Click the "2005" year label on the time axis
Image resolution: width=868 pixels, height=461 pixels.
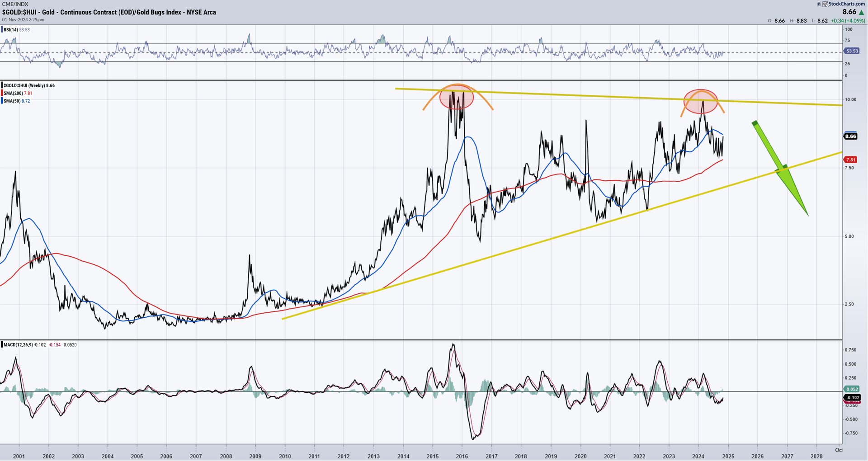click(x=137, y=456)
